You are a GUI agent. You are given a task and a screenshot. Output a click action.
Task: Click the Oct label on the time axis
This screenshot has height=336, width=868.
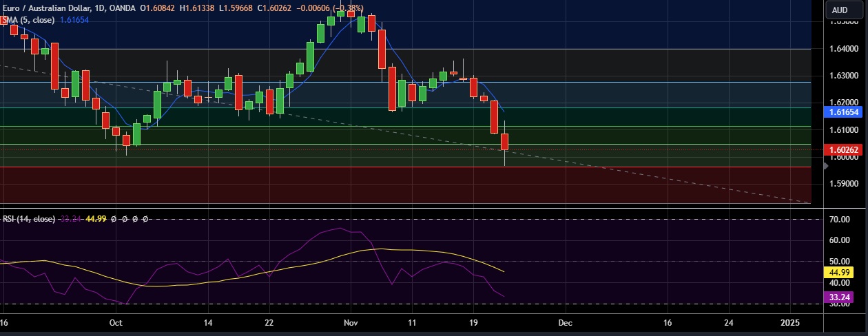coord(116,322)
